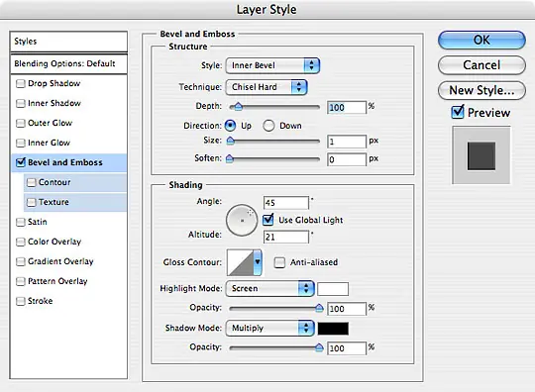Click the Depth percentage field
Viewport: 535px width, 392px height.
pyautogui.click(x=347, y=107)
